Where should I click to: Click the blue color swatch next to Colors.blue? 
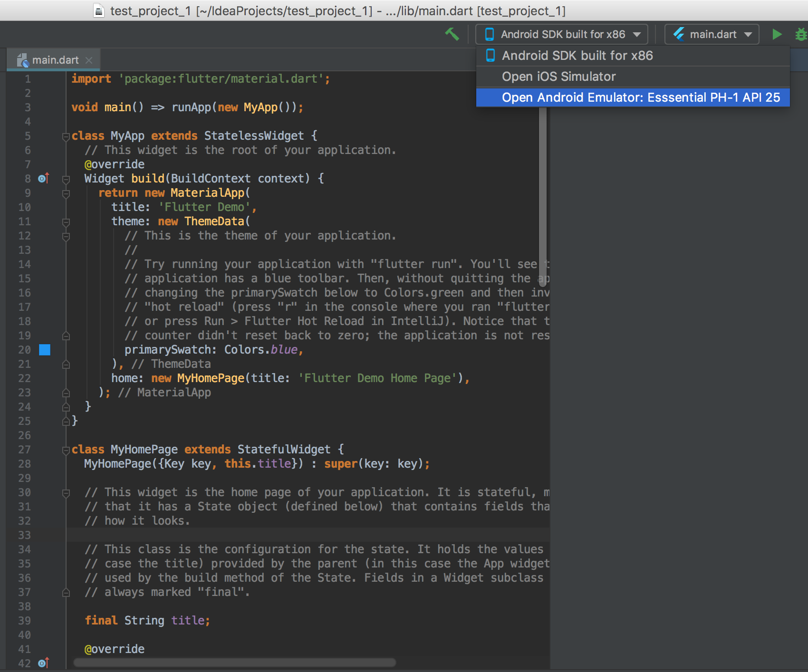pyautogui.click(x=45, y=350)
